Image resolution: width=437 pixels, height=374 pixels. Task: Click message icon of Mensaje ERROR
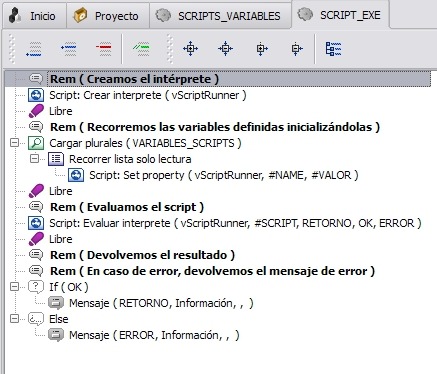pos(56,335)
